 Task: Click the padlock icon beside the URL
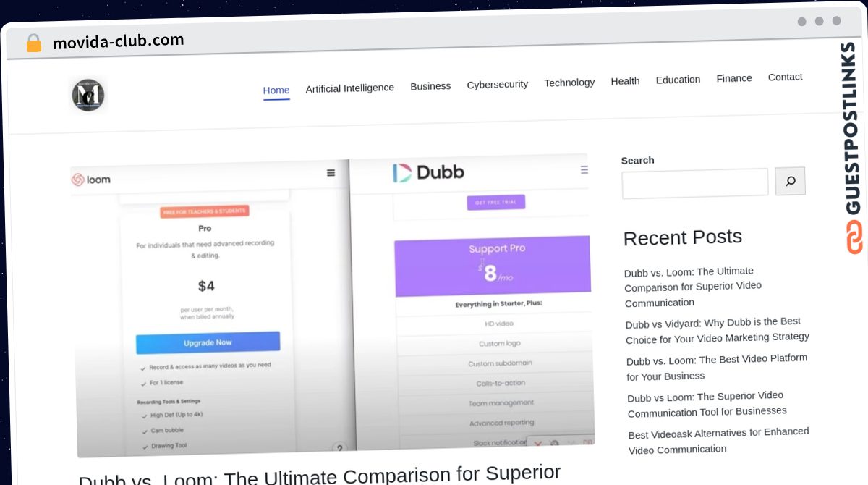click(33, 43)
